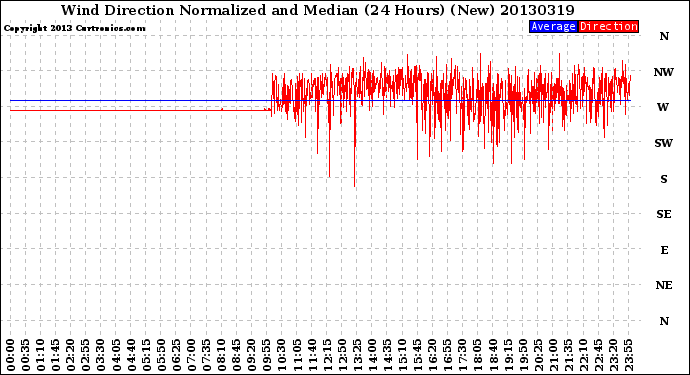Click the 05:15 time axis label
Image resolution: width=690 pixels, height=375 pixels.
pyautogui.click(x=146, y=355)
